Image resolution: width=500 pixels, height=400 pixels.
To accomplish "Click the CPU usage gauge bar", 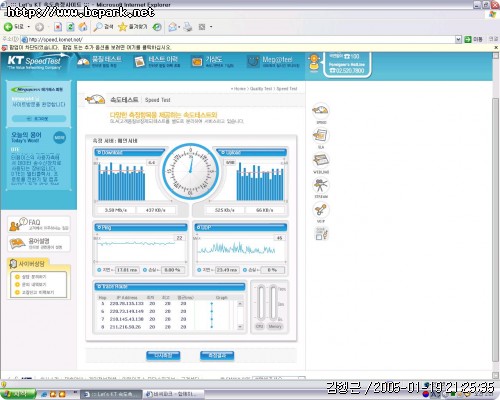I will pyautogui.click(x=260, y=303).
